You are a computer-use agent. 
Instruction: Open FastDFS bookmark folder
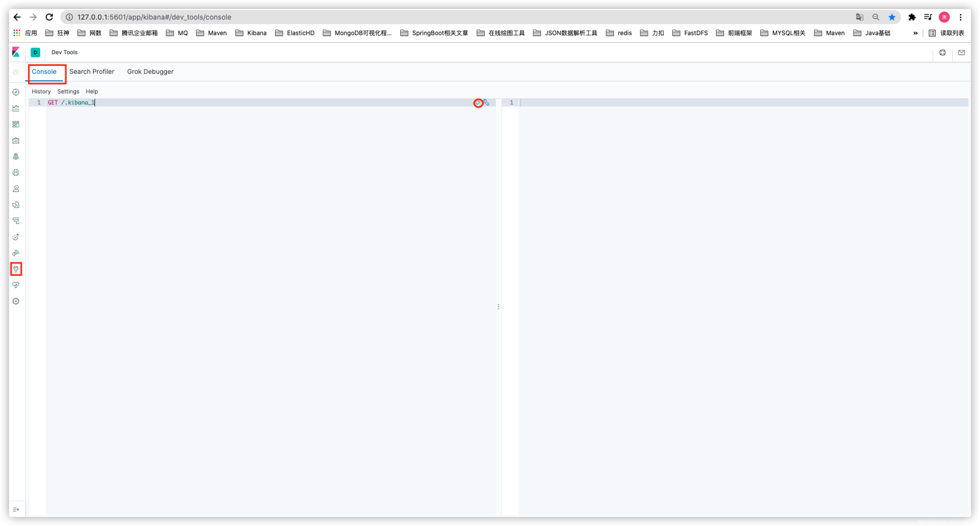click(690, 33)
